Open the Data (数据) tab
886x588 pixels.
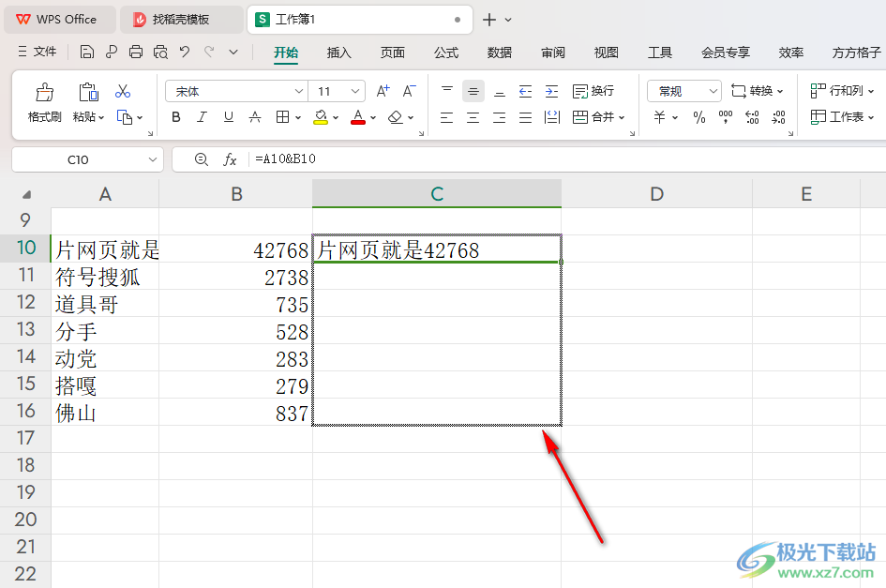(500, 53)
